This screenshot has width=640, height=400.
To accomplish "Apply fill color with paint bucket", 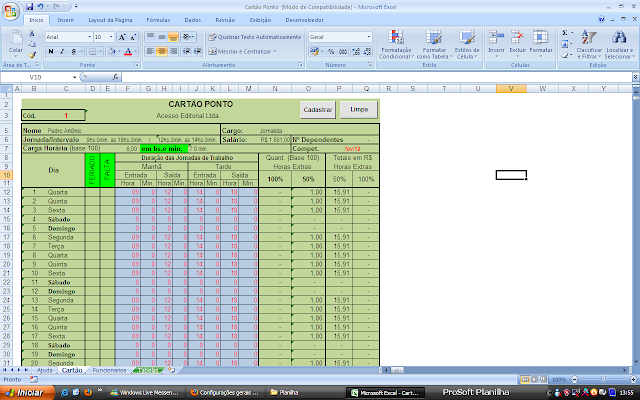I will click(111, 51).
